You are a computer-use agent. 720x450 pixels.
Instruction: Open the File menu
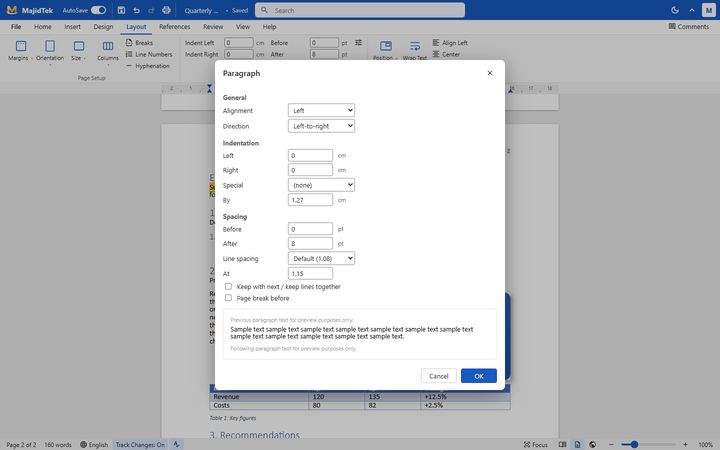(16, 27)
